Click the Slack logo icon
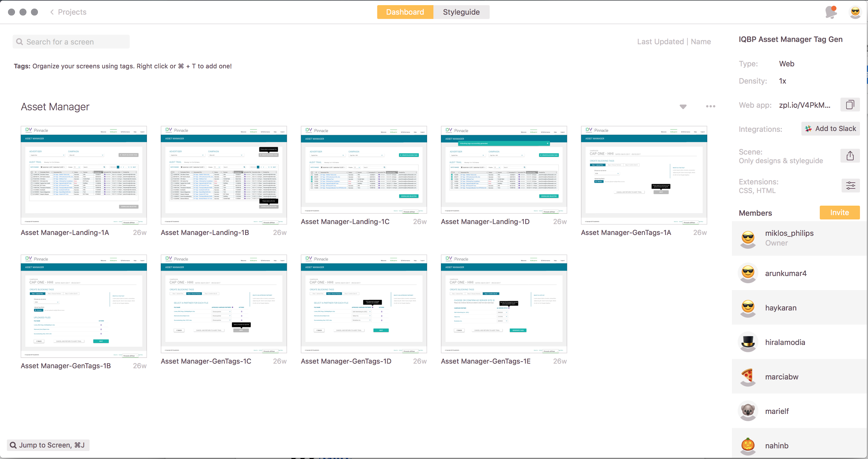The height and width of the screenshot is (459, 868). point(808,129)
